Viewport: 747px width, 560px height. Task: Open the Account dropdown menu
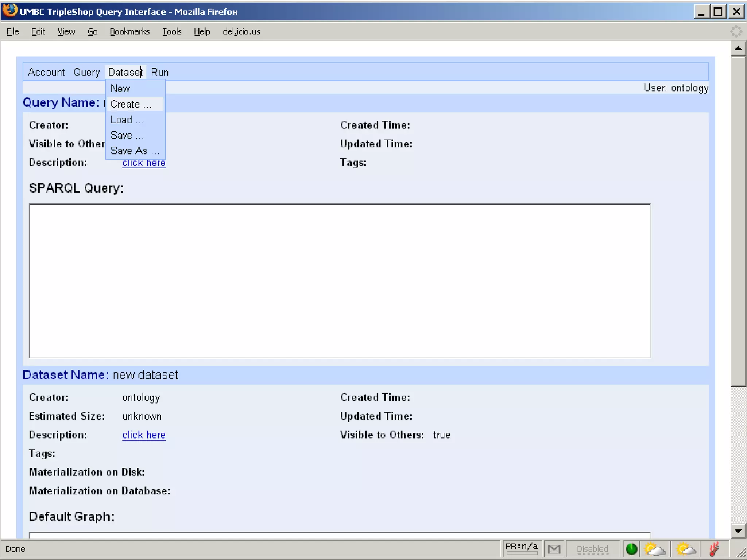pyautogui.click(x=46, y=72)
